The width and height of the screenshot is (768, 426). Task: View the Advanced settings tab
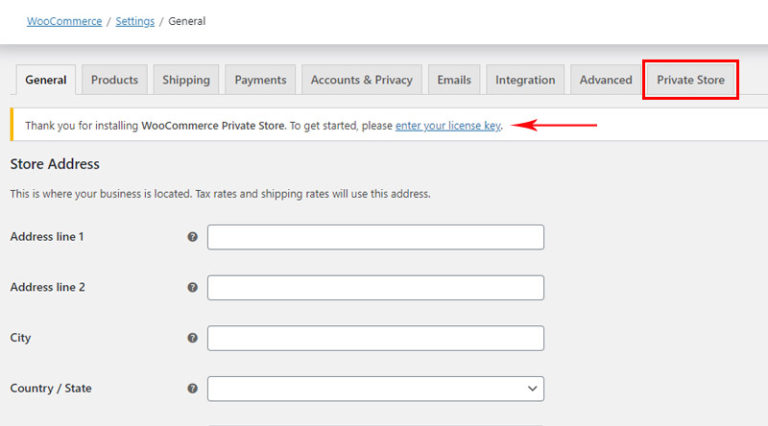605,80
